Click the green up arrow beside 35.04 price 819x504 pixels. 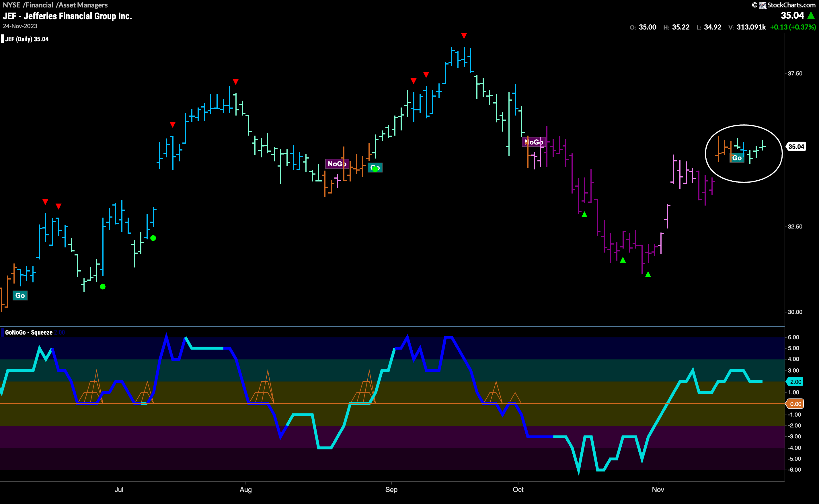click(811, 15)
